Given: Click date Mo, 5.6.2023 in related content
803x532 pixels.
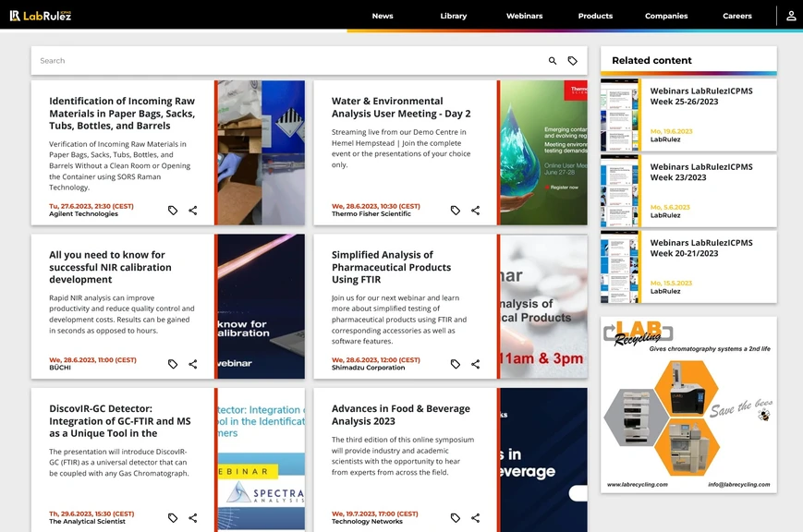Looking at the screenshot, I should click(x=670, y=208).
